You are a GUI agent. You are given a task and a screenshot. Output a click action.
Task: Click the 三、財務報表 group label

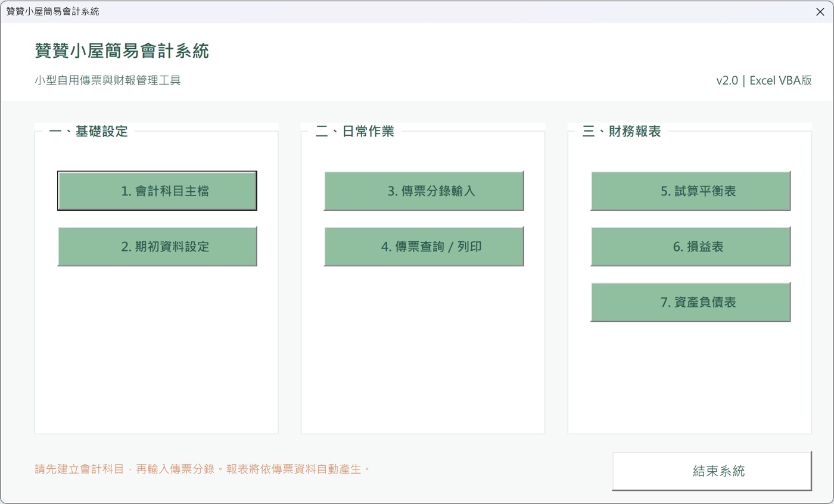point(622,131)
